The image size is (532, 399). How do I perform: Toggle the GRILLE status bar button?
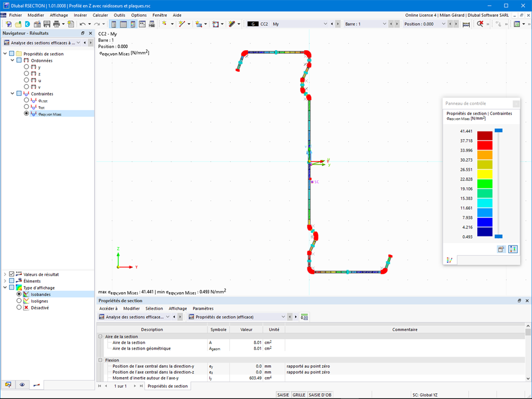coord(299,395)
